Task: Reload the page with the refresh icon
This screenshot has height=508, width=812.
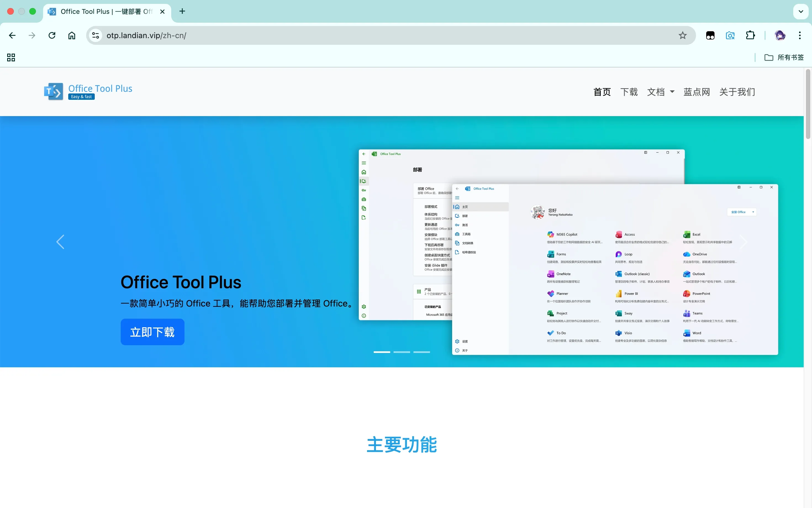Action: pyautogui.click(x=52, y=36)
